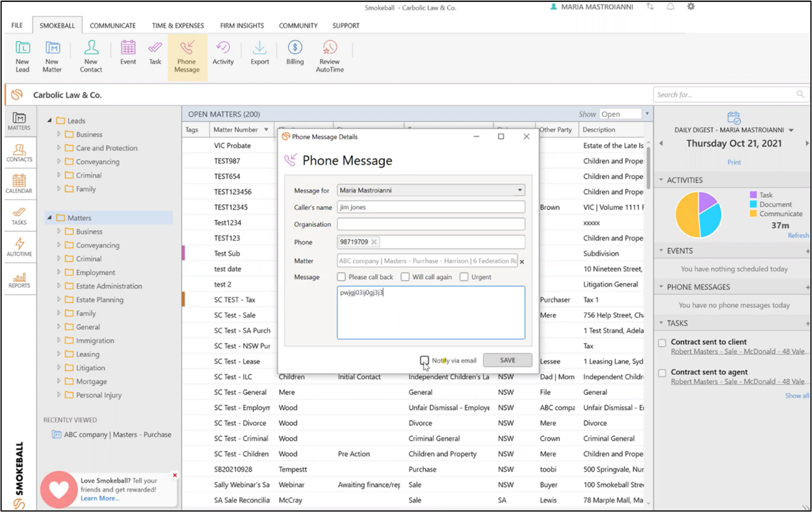812x512 pixels.
Task: Click the Caller's name input field
Action: pos(431,207)
